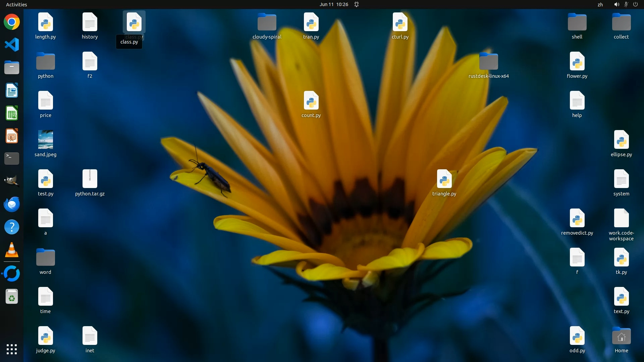Select the python.tar.gz archive file
Image resolution: width=644 pixels, height=362 pixels.
coord(90,179)
